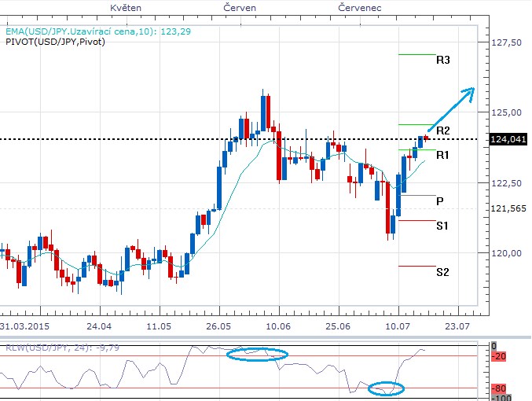This screenshot has width=532, height=401.
Task: Click the 11.05 date label
Action: (159, 326)
